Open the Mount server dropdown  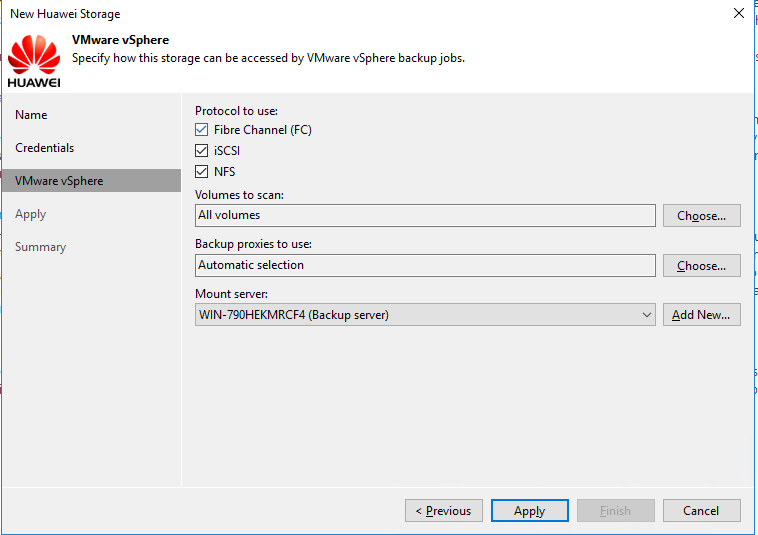(425, 315)
